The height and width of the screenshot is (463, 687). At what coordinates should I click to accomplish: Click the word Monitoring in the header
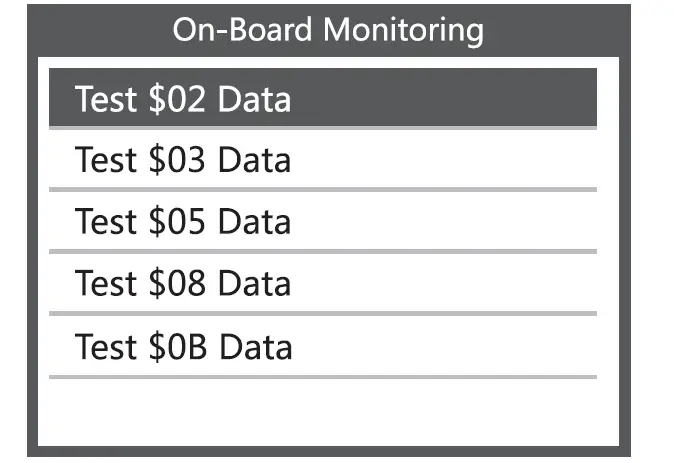pyautogui.click(x=403, y=30)
